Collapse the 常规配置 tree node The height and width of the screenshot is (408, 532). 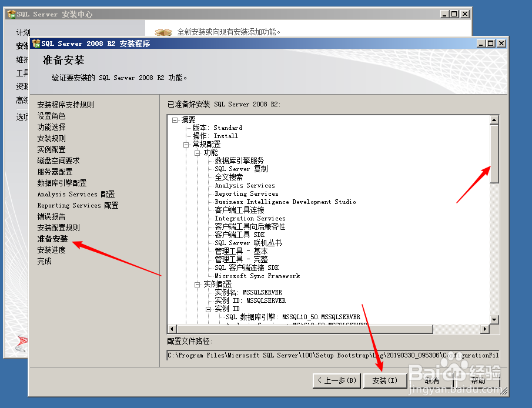pyautogui.click(x=186, y=145)
